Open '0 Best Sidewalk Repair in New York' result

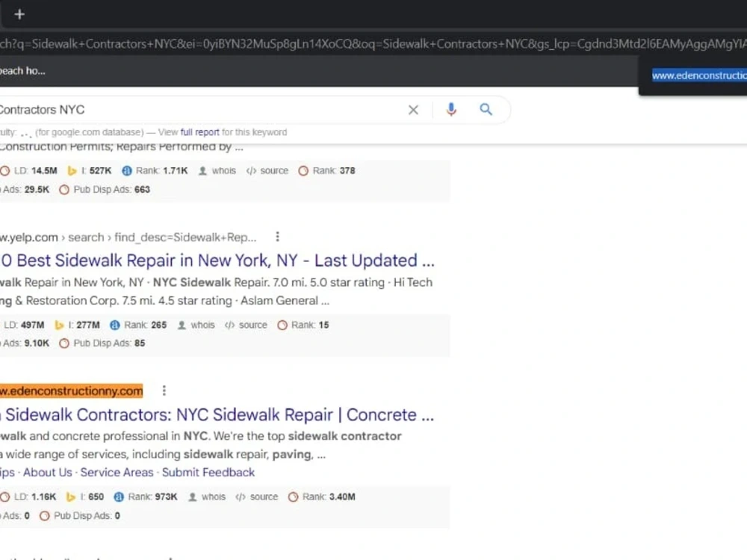[x=217, y=261]
